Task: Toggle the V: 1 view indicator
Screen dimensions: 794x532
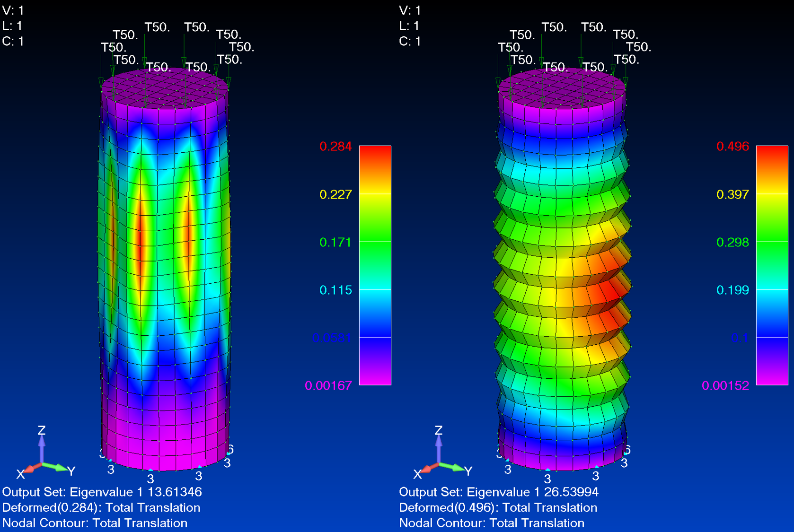Action: pyautogui.click(x=12, y=10)
